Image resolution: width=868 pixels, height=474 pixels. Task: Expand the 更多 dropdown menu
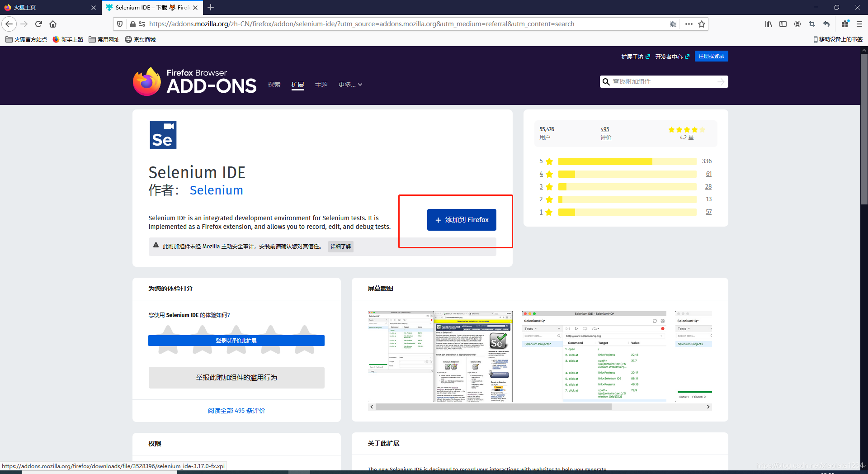click(x=350, y=85)
